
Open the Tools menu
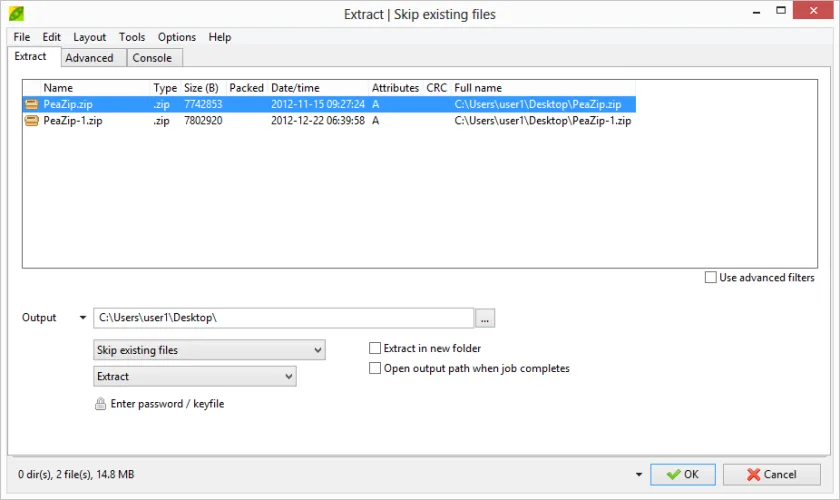(x=132, y=37)
